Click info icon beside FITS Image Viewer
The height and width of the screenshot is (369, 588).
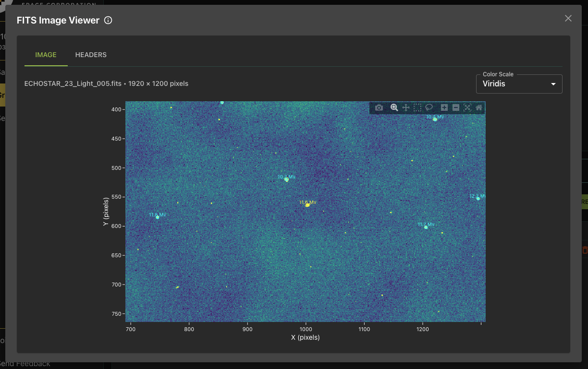coord(108,20)
